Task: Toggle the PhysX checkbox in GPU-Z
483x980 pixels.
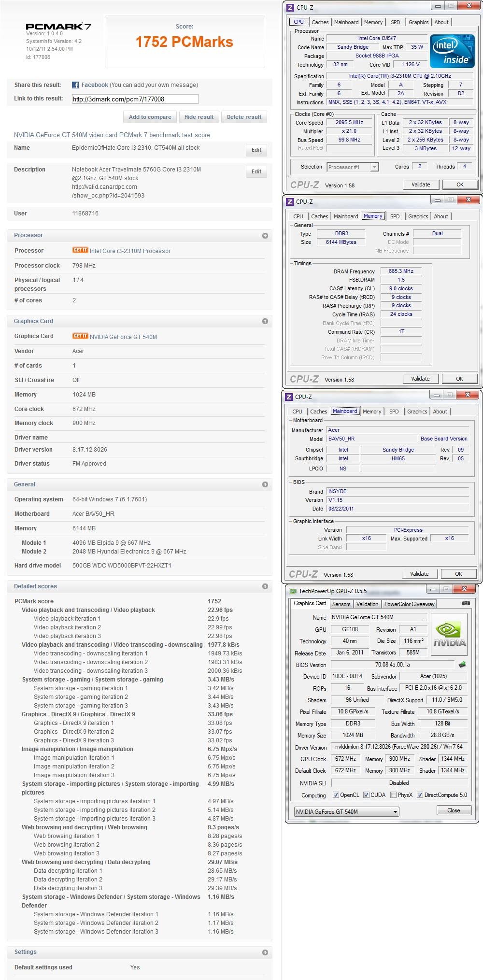Action: coord(393,795)
